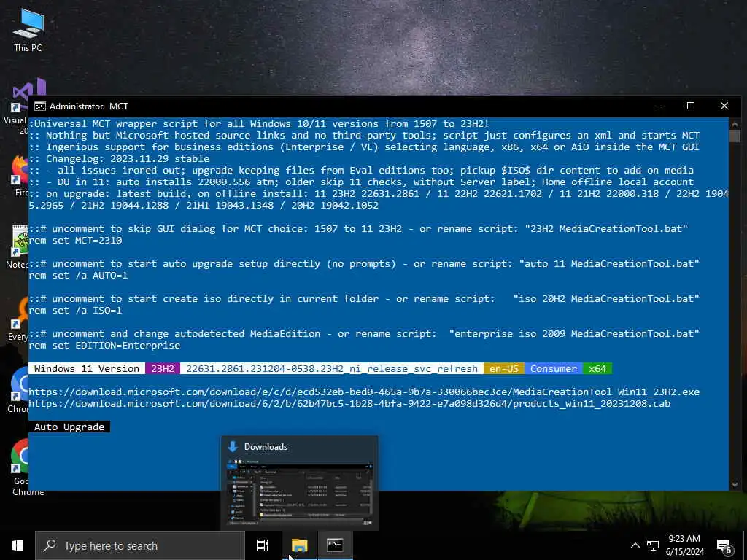
Task: Click the cmd icon in MCT title bar
Action: pos(40,106)
